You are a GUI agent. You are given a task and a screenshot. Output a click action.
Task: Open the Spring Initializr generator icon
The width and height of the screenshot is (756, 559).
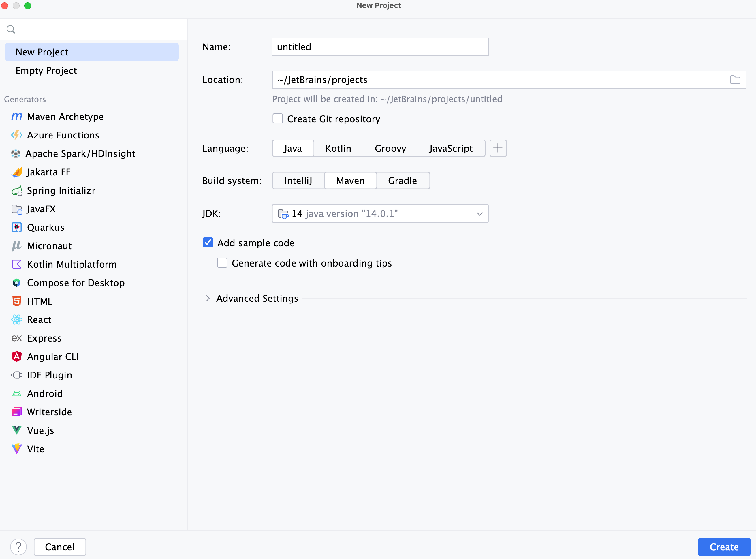[x=16, y=190]
